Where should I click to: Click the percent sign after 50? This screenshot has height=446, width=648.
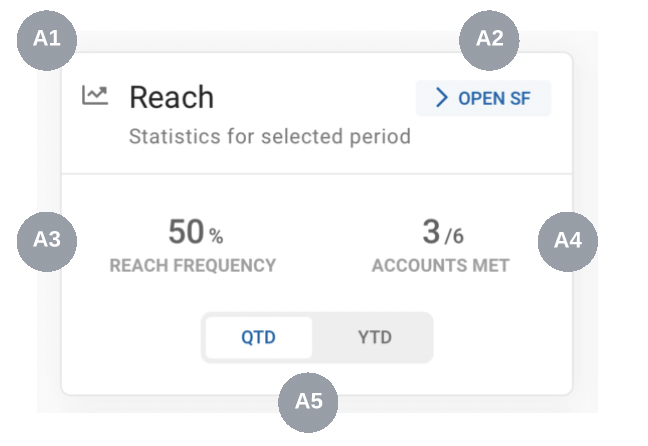click(216, 237)
